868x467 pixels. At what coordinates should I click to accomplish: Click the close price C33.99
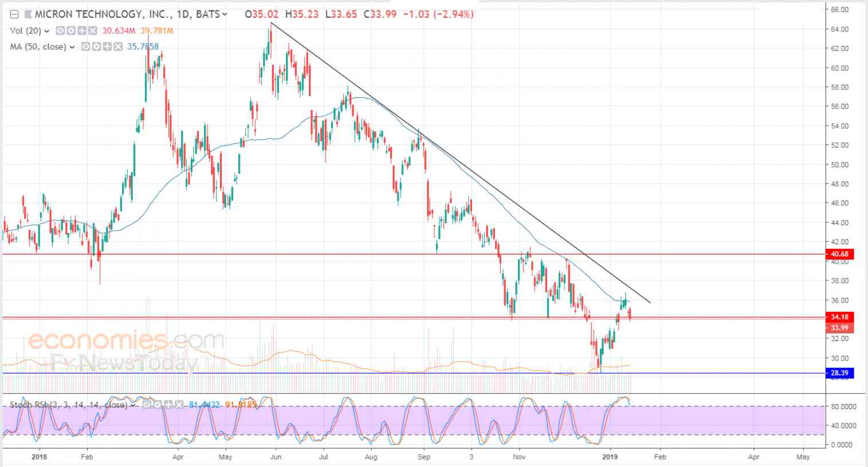tap(380, 14)
